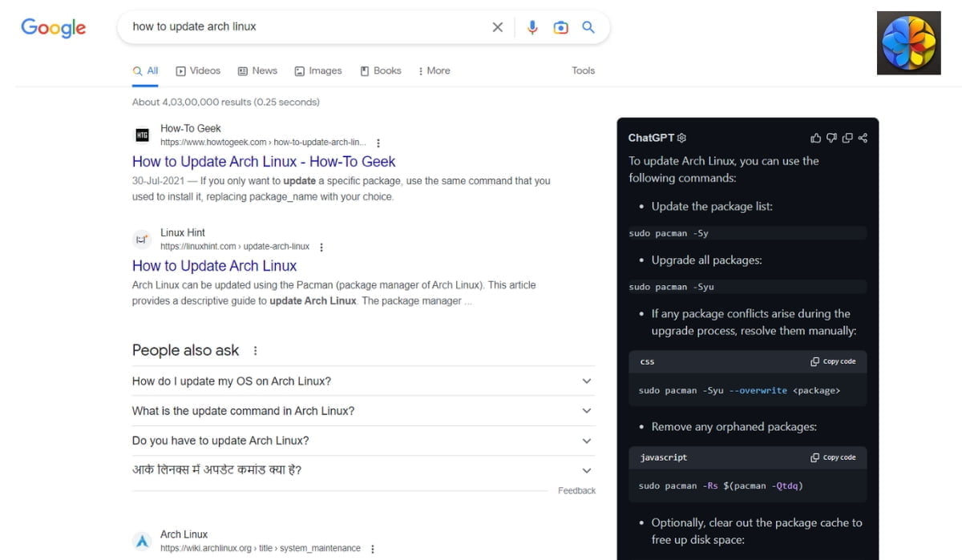Open Google Lens via the camera icon

[560, 26]
